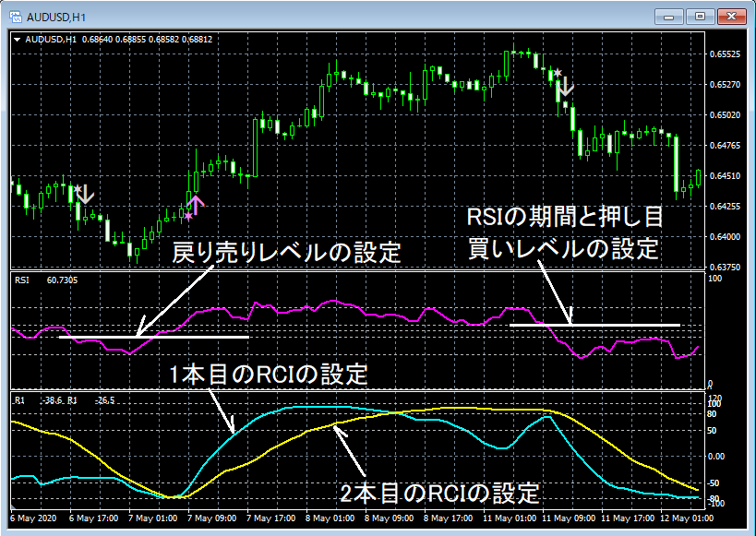Select the gray down arrow near the 11 May peak
The image size is (756, 536).
tap(565, 88)
